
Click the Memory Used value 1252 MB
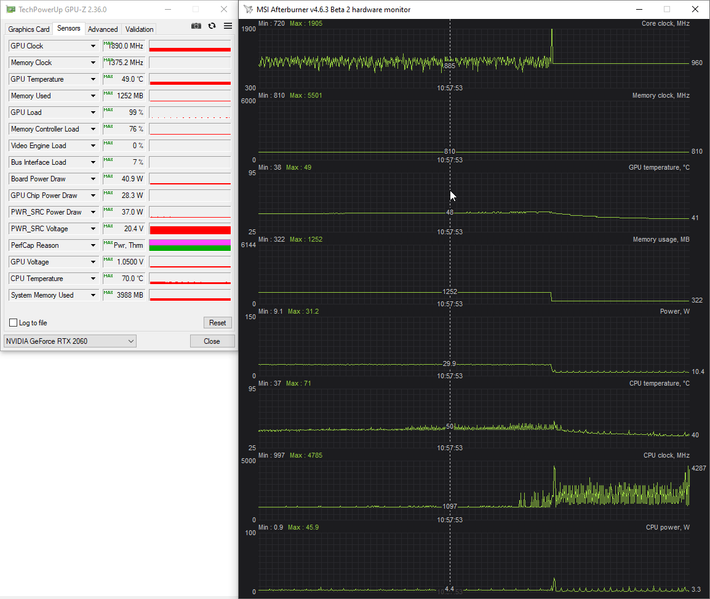124,96
